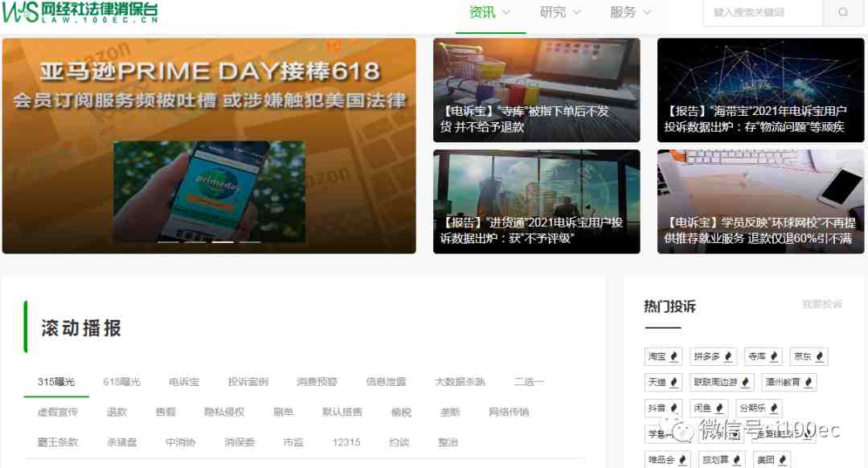Click the search magnifier icon
Viewport: 868px width, 468px height.
842,12
